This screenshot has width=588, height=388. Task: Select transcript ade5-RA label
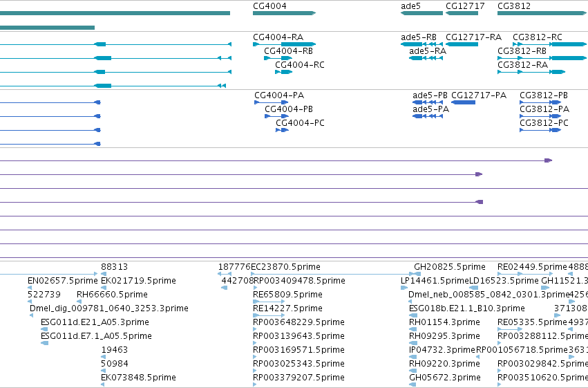[428, 51]
